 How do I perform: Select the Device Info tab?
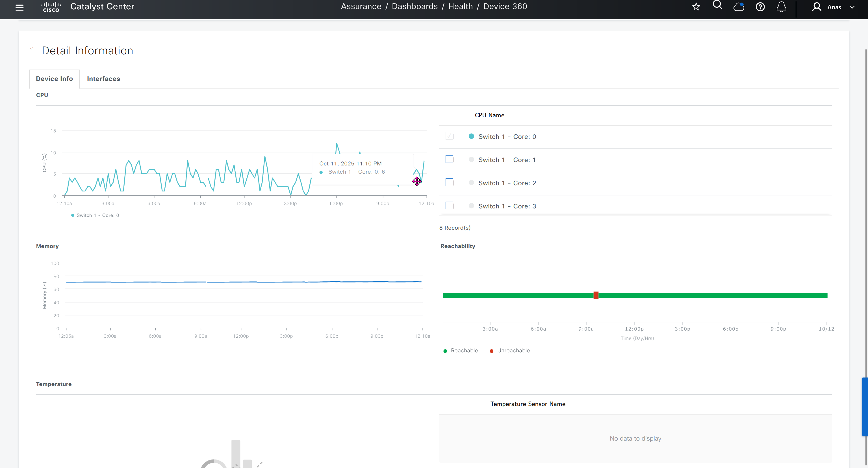54,79
